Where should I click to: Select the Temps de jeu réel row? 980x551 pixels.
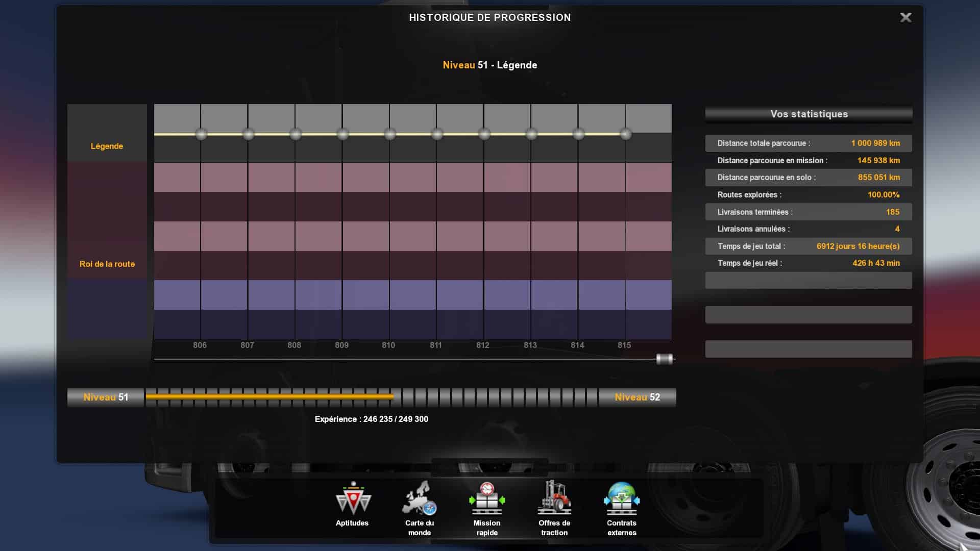click(808, 263)
